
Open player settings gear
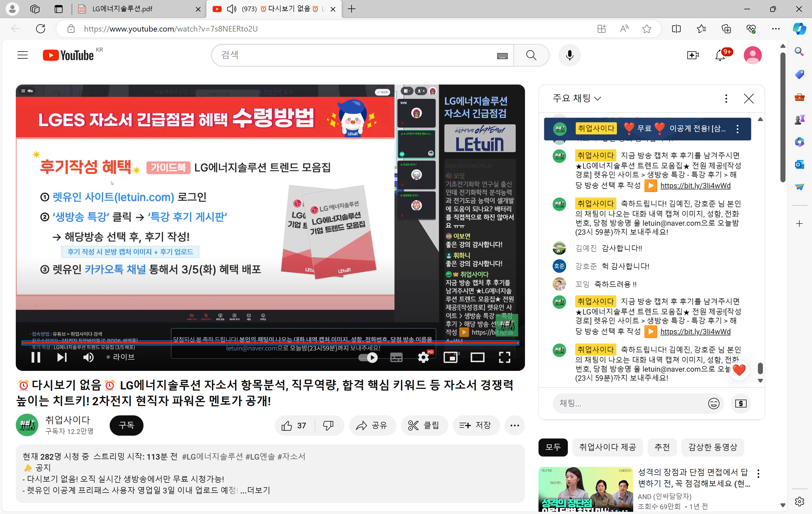pos(423,357)
